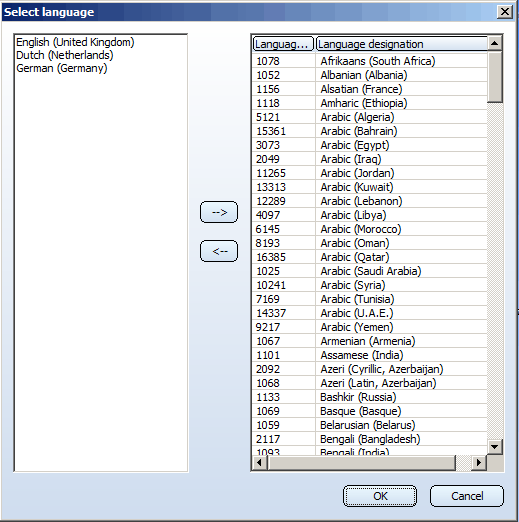Screen dimensions: 519x522
Task: Click language code 3073
Action: pyautogui.click(x=268, y=145)
